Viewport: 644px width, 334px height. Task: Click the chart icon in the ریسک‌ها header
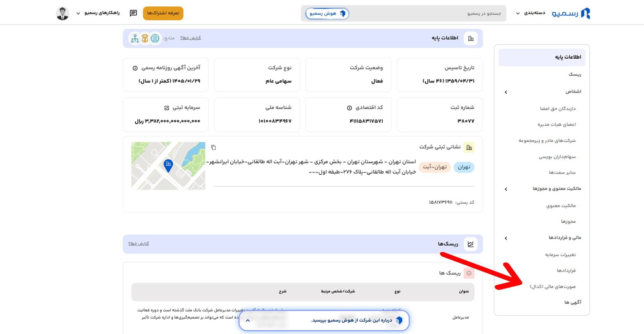(471, 244)
